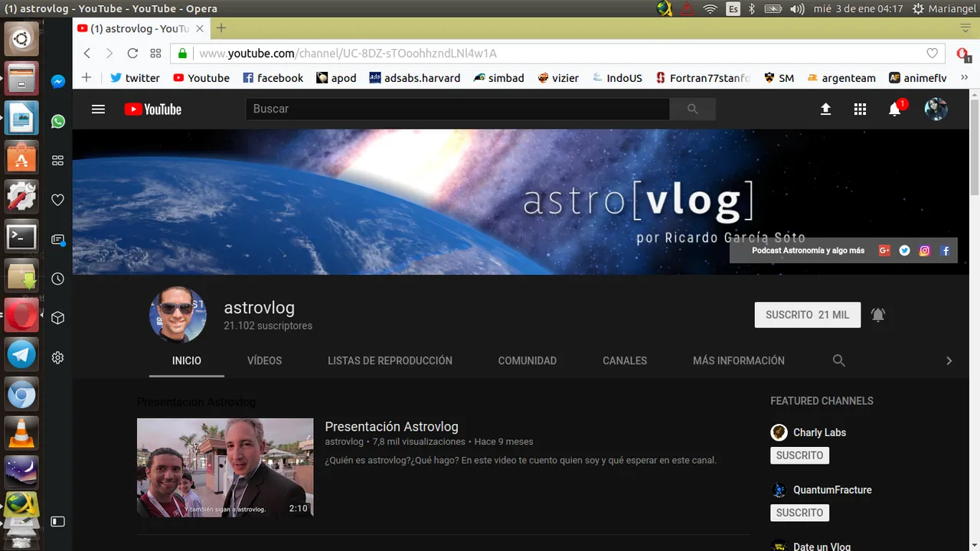Open Telegram from the Ubuntu launcher
The height and width of the screenshot is (551, 980).
21,354
